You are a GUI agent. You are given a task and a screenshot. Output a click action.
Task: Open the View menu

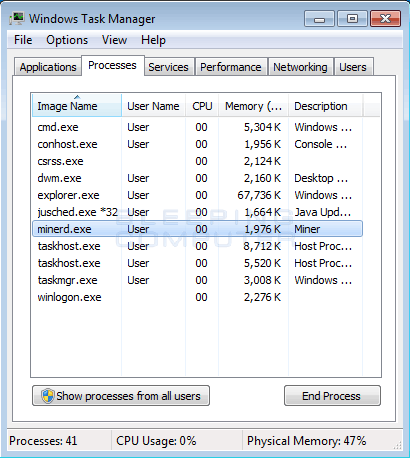(x=114, y=40)
